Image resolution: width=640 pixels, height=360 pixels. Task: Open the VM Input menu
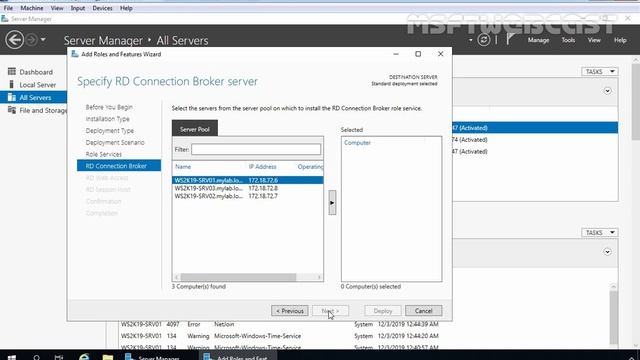click(x=78, y=8)
